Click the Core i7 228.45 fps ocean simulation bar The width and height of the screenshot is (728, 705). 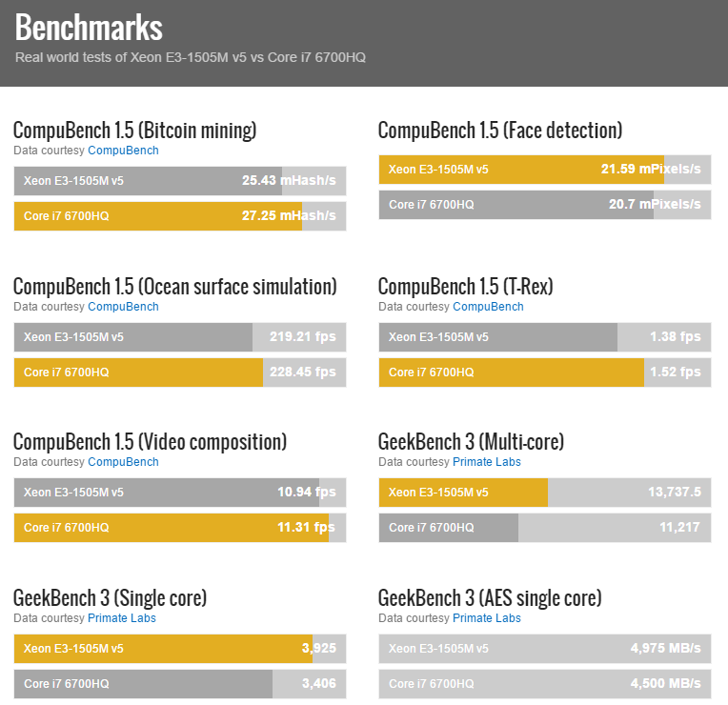coord(179,372)
